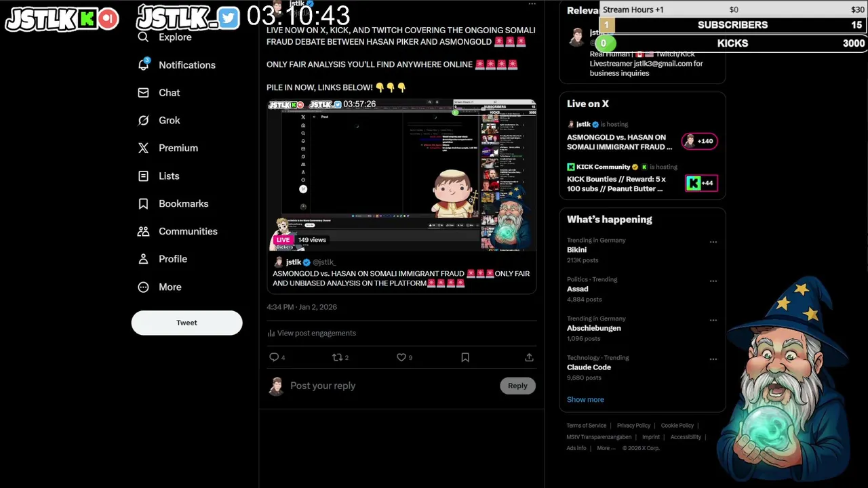This screenshot has height=488, width=868.
Task: Click the reply comment icon on the post
Action: [274, 357]
